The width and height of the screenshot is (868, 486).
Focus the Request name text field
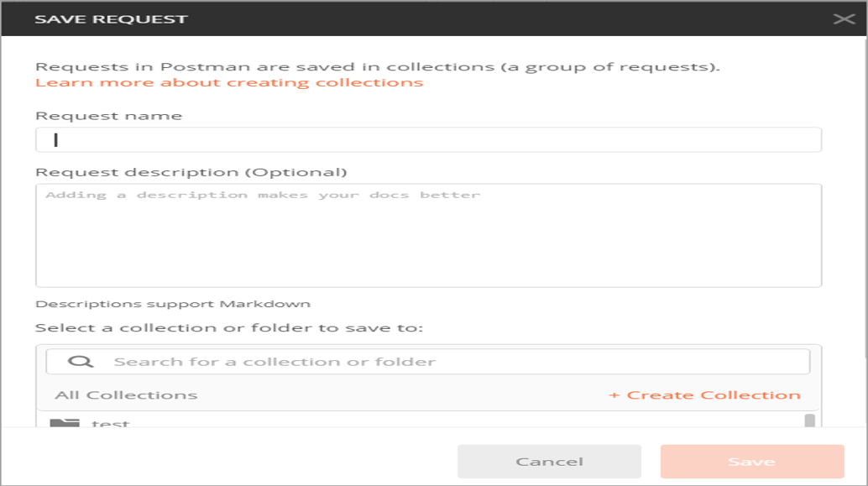428,140
